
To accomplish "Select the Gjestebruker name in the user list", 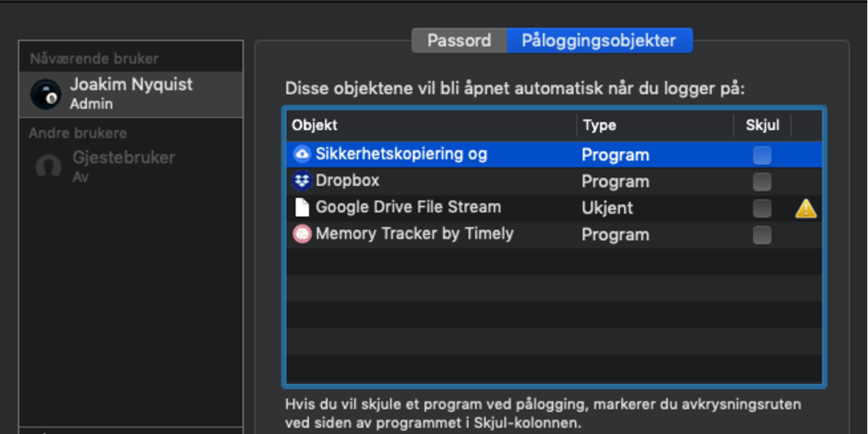I will (x=124, y=158).
